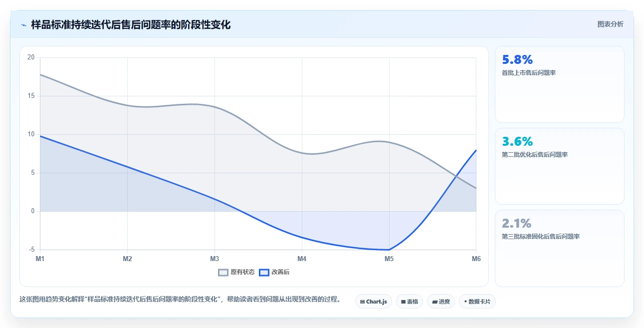Image resolution: width=644 pixels, height=328 pixels.
Task: Open the 3.6% 第二批优化后售后问题率 card
Action: coord(559,166)
